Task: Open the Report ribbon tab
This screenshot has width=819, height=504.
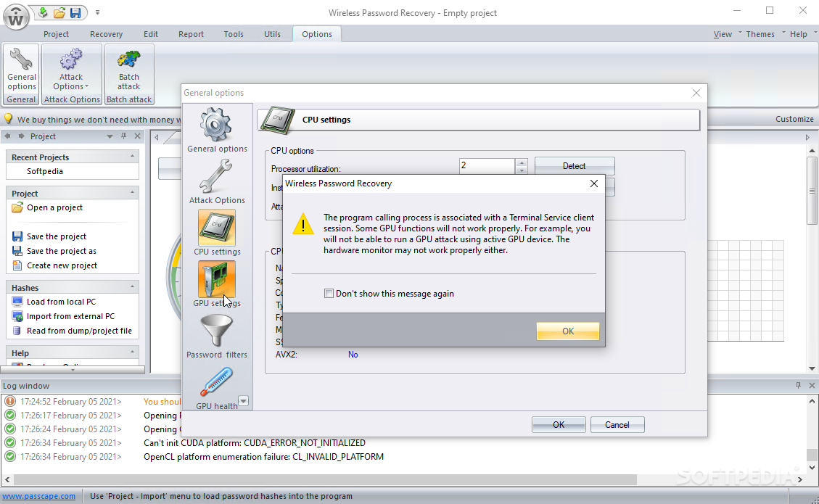Action: click(191, 34)
